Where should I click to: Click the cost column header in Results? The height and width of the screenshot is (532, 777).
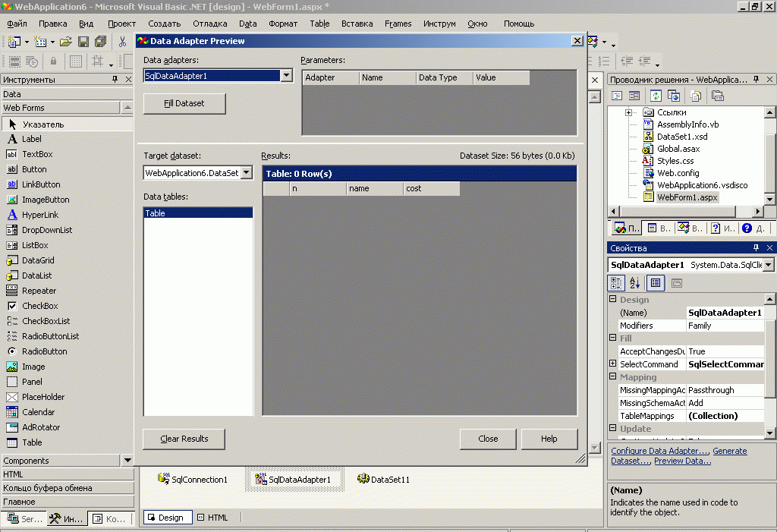(x=431, y=188)
